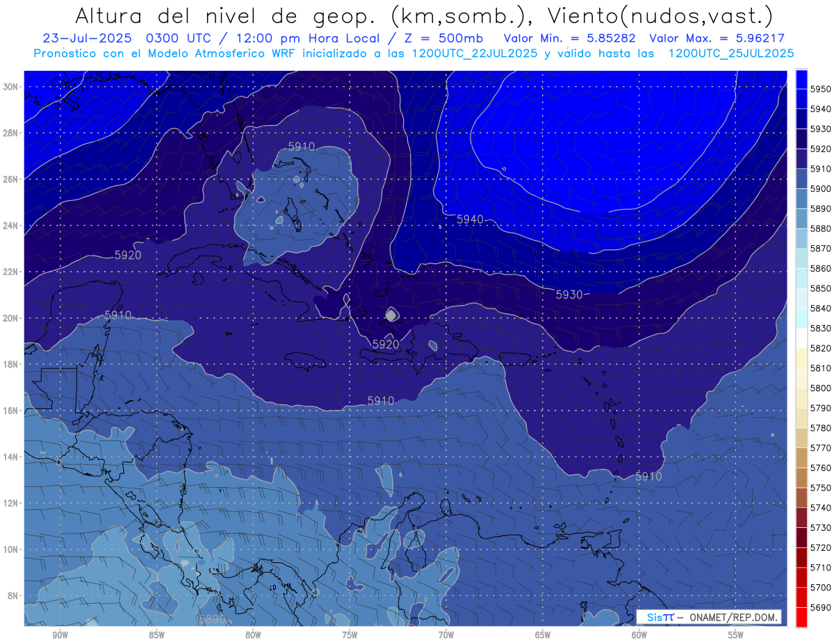The height and width of the screenshot is (644, 834).
Task: Click the '5690' legend value
Action: (821, 607)
